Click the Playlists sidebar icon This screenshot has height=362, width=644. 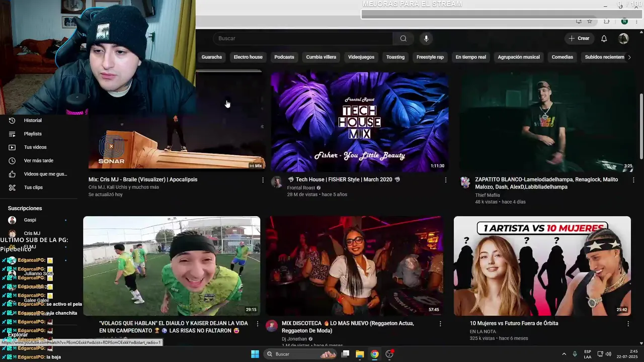(x=12, y=134)
